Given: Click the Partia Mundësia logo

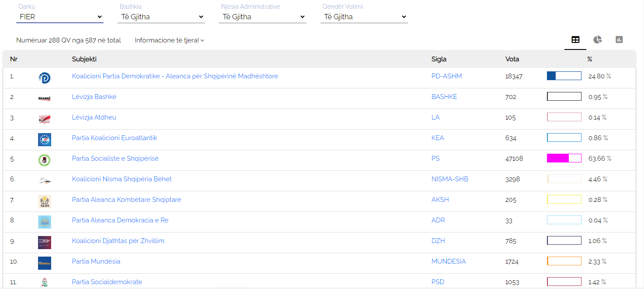Looking at the screenshot, I should point(44,263).
